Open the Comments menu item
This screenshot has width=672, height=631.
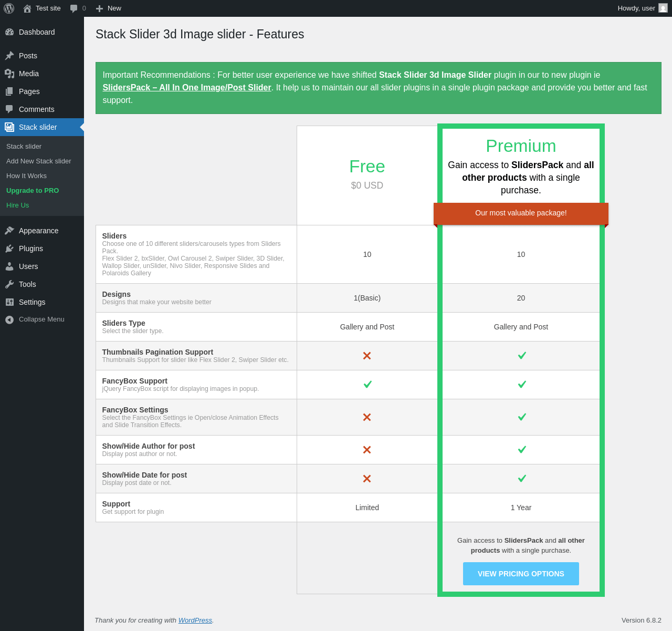point(42,109)
